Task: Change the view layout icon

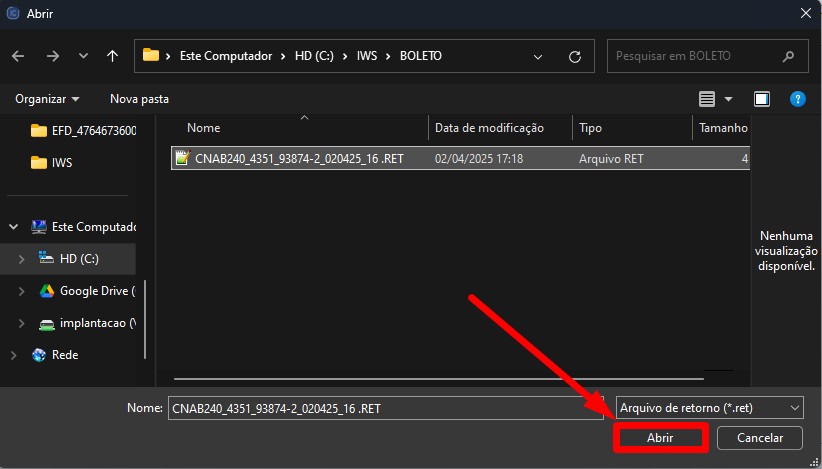Action: pos(707,99)
